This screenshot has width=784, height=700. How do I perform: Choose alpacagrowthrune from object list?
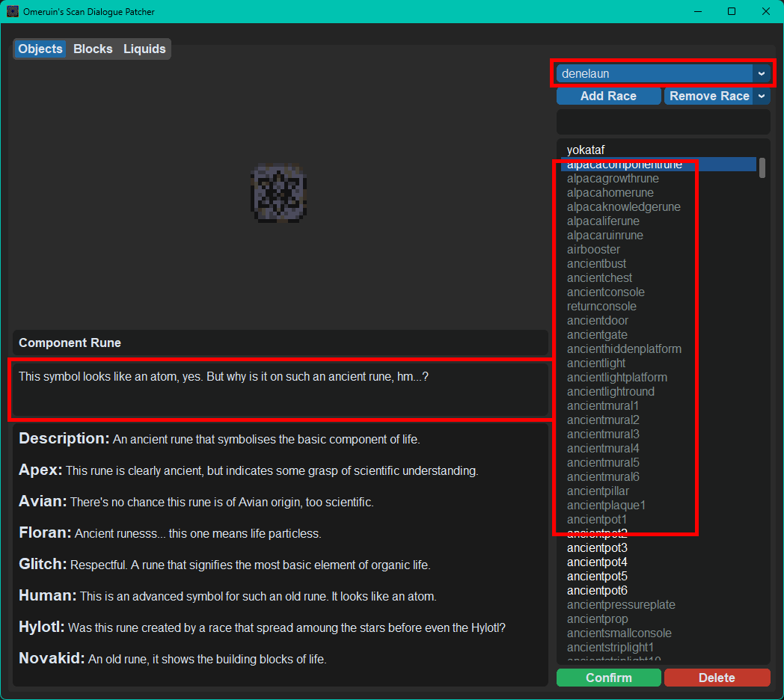(613, 179)
